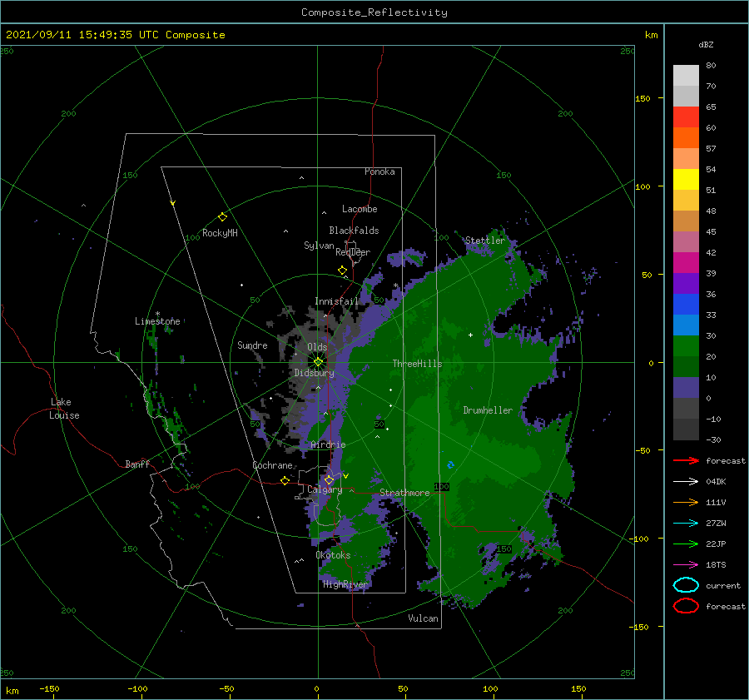749x700 pixels.
Task: Click the dBZ legend heading
Action: pyautogui.click(x=706, y=44)
